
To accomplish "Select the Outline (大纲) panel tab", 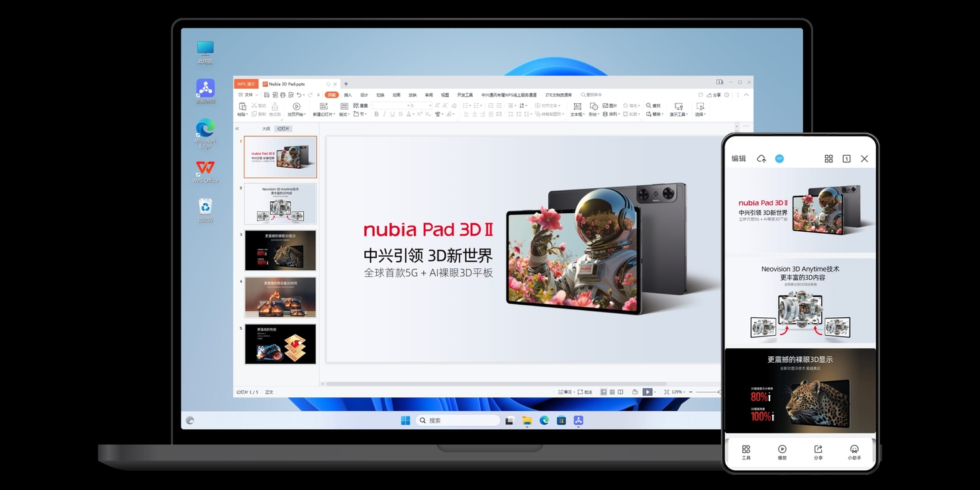I will pyautogui.click(x=266, y=128).
